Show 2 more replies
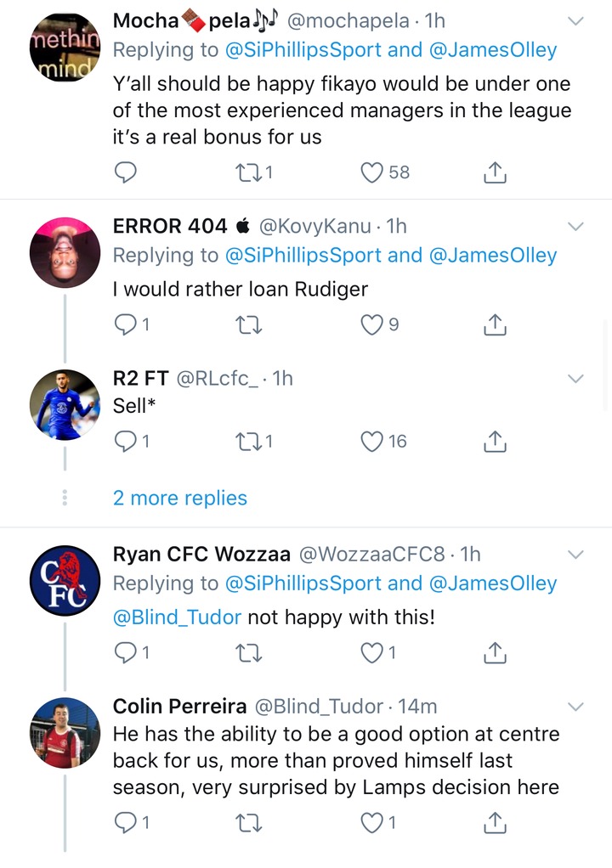The image size is (612, 868). coord(180,499)
